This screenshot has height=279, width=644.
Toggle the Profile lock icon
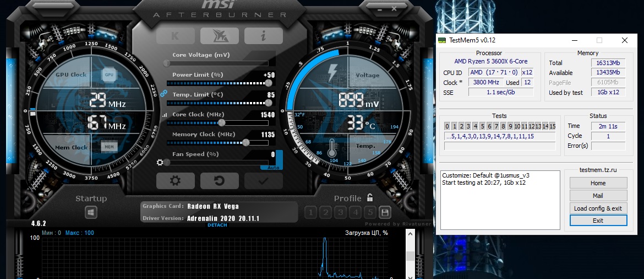pos(370,197)
